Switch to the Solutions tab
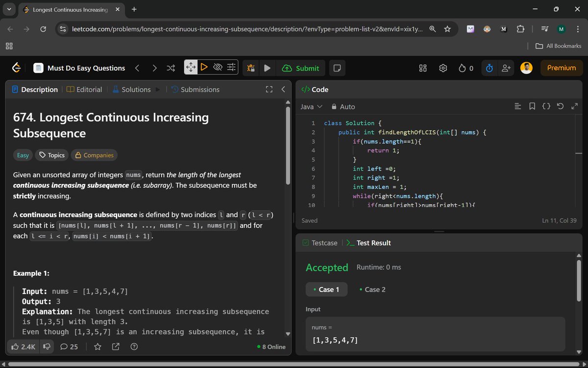Image resolution: width=588 pixels, height=368 pixels. pyautogui.click(x=131, y=89)
